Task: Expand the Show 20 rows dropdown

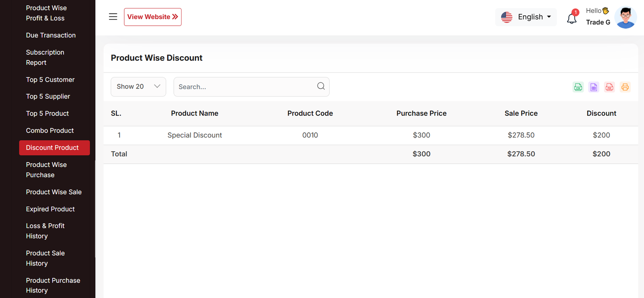Action: click(138, 87)
